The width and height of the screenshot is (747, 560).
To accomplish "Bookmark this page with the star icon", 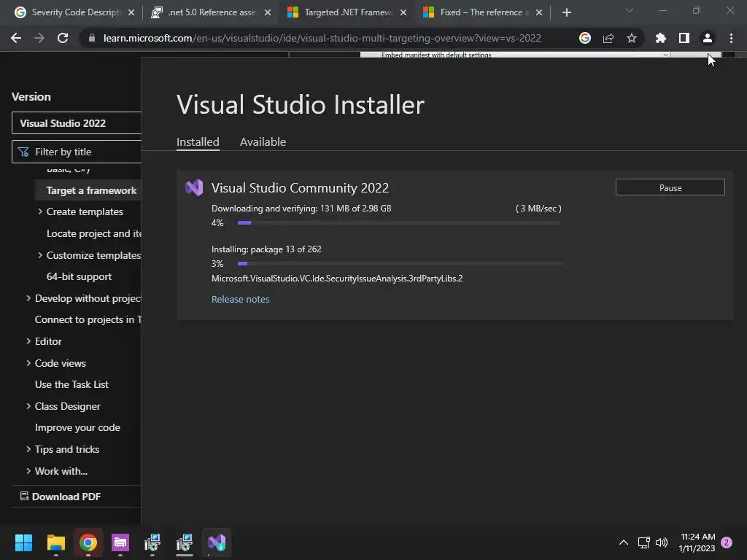I will click(x=632, y=38).
